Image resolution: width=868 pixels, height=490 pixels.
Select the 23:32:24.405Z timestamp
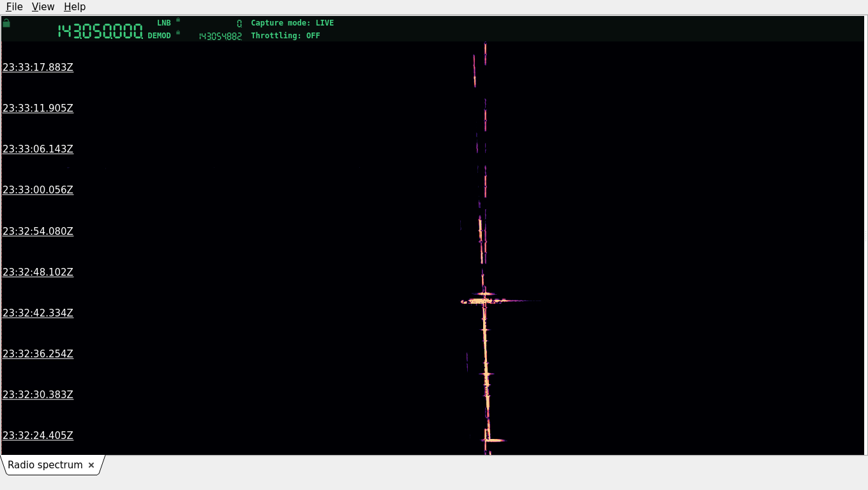click(38, 435)
